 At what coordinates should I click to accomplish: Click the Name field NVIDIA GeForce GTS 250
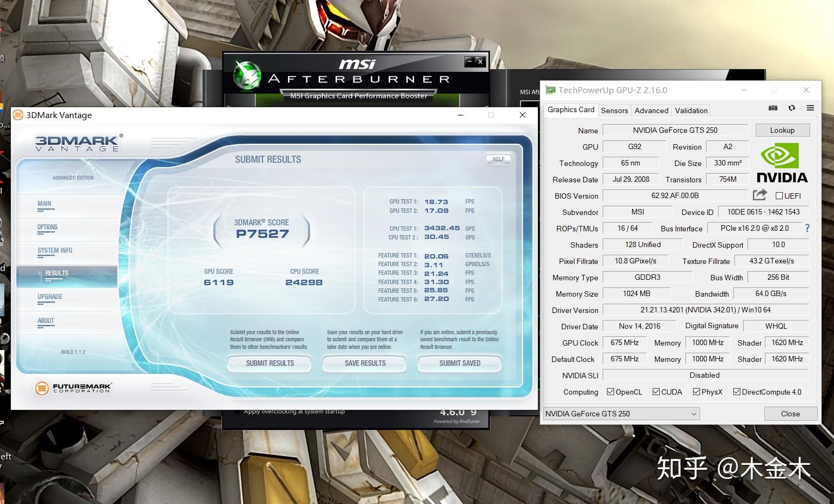click(675, 130)
